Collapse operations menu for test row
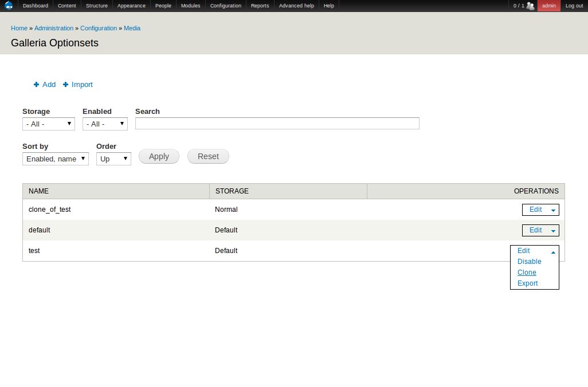The height and width of the screenshot is (387, 588). point(553,252)
